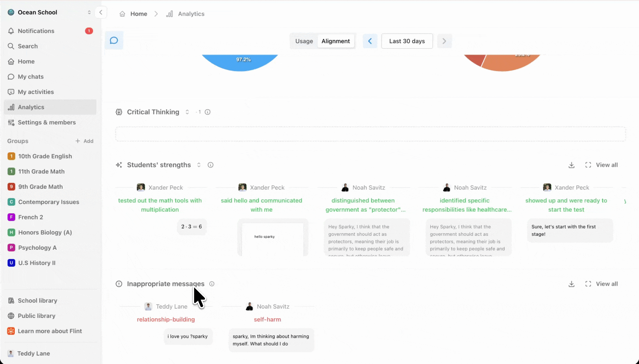Open Settings & members
639x364 pixels.
pos(50,123)
